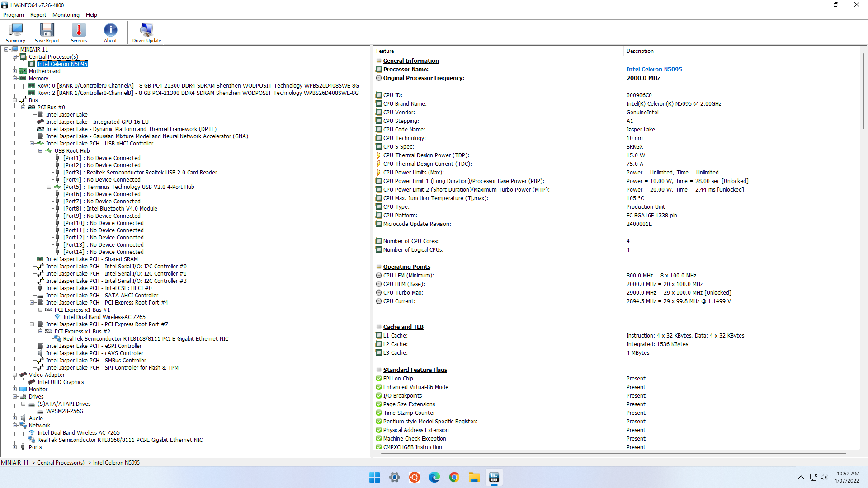
Task: Expand the Port5 Terminus 4-Port Hub
Action: 49,187
